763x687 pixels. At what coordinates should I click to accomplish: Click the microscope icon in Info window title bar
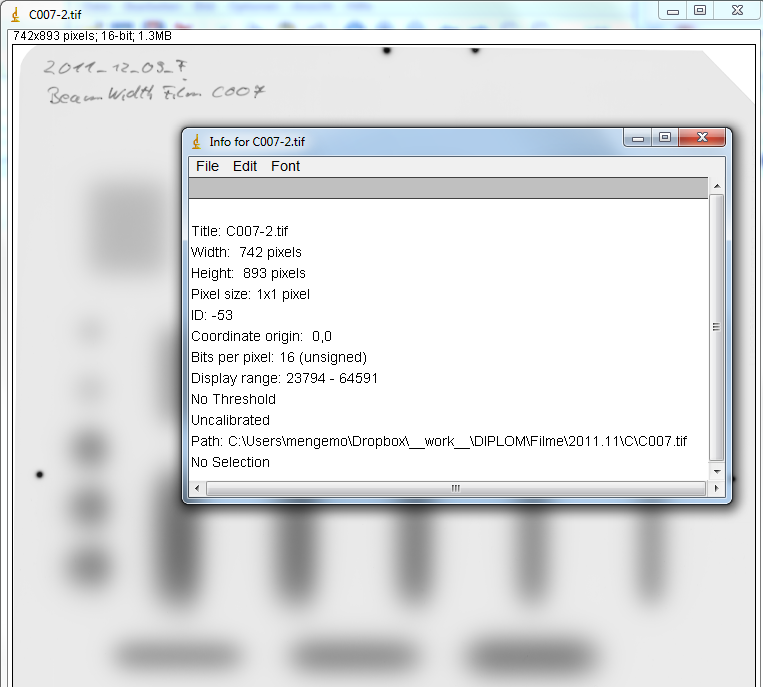click(196, 142)
